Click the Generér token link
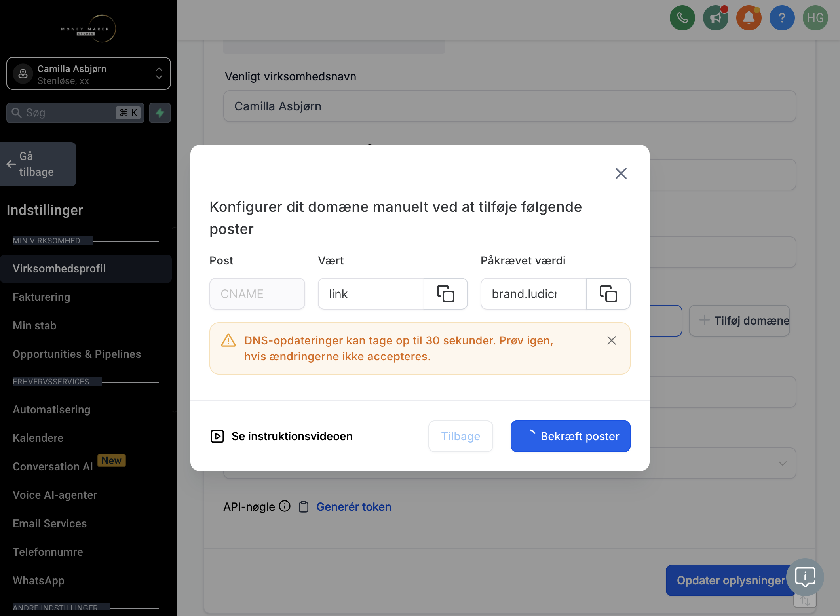 pos(354,507)
